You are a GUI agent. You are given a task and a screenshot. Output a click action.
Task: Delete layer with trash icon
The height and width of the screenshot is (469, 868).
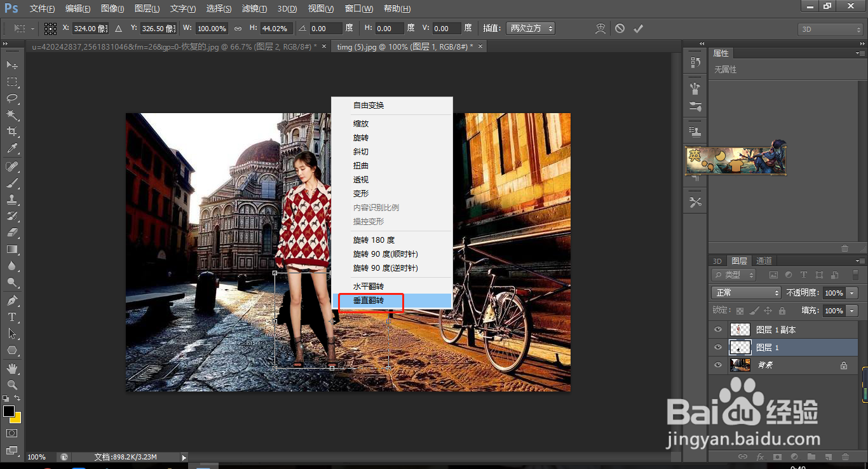coord(845,457)
